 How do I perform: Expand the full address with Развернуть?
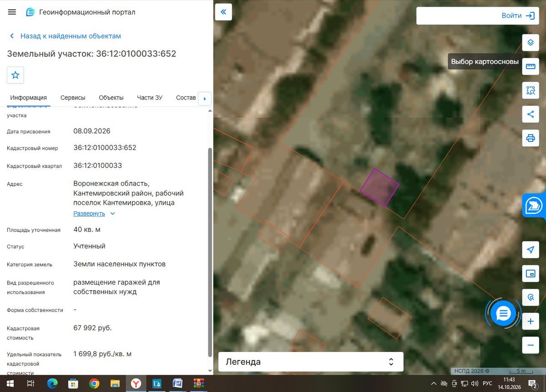coord(94,214)
